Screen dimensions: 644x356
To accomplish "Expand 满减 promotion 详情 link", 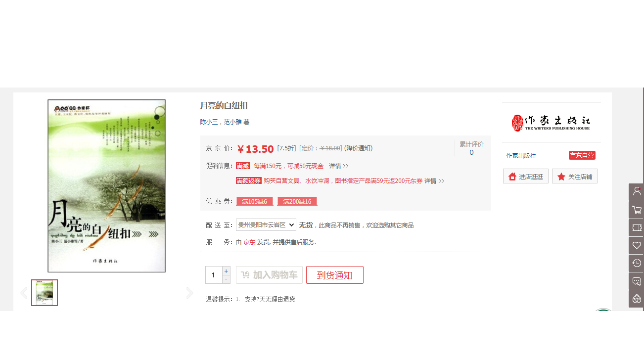I will tap(339, 166).
